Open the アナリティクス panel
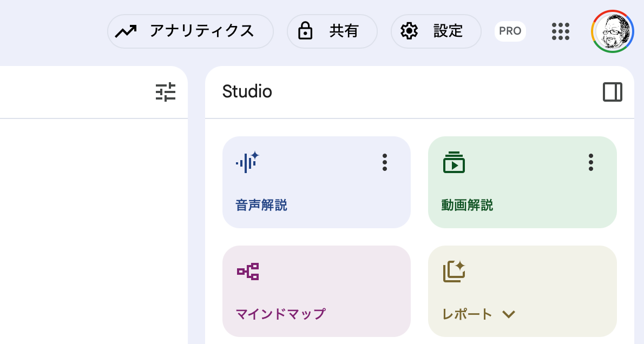 pos(190,31)
